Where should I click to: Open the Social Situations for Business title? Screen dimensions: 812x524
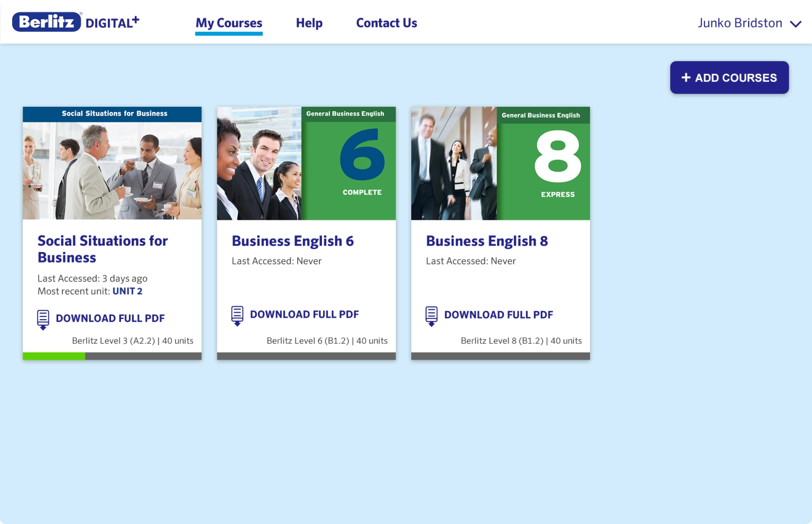point(103,249)
